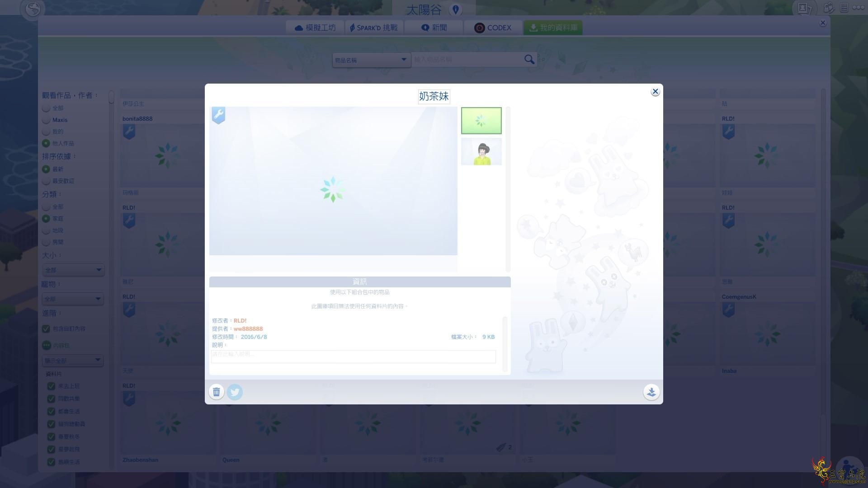
Task: Select category 家庭
Action: 46,219
